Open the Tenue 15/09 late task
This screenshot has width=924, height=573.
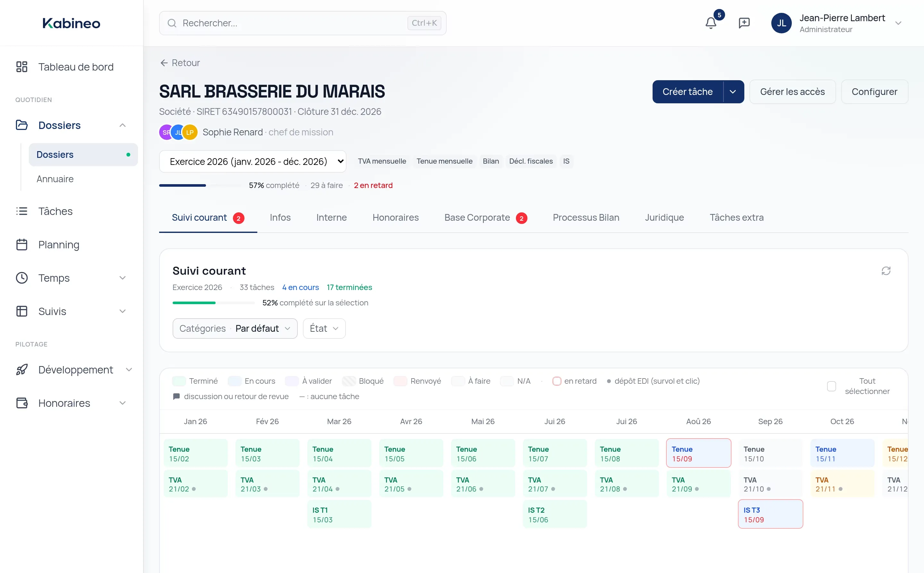click(698, 453)
